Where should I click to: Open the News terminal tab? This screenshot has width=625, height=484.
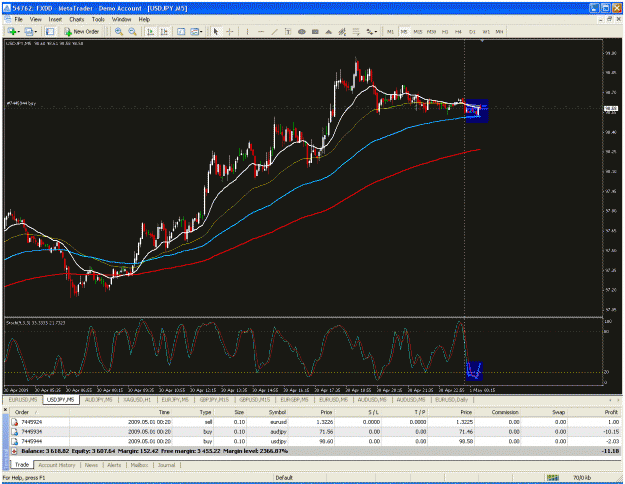pyautogui.click(x=91, y=465)
